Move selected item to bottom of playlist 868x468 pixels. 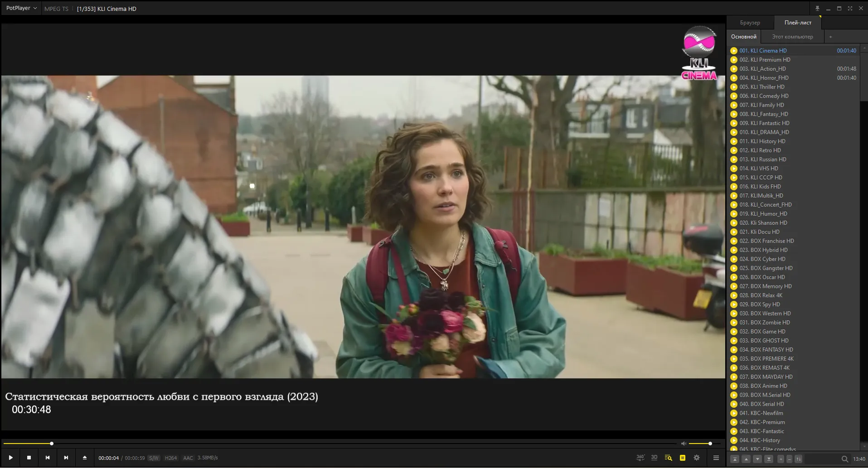(769, 459)
